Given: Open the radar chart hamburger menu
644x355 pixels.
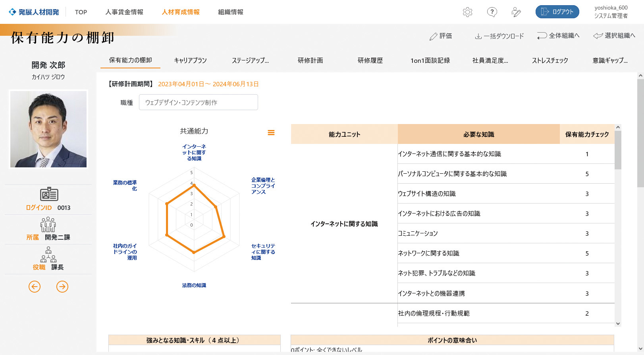Looking at the screenshot, I should click(x=271, y=133).
